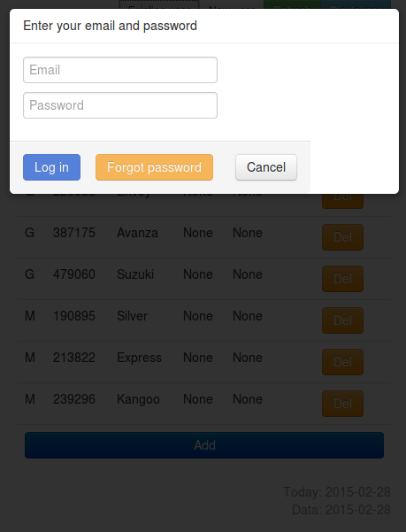Screen dimensions: 406x532
Task: Submit with the blue Log in button
Action: tap(51, 167)
